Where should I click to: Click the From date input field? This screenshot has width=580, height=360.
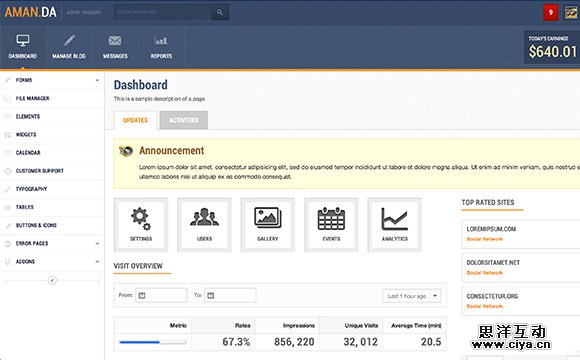click(161, 295)
